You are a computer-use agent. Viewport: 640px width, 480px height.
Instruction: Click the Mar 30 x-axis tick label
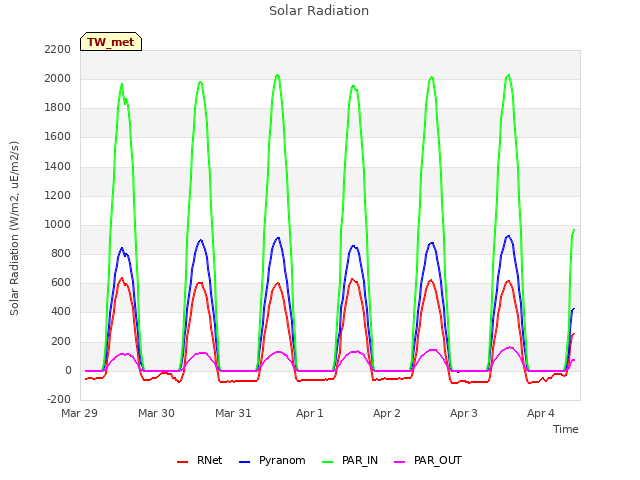pos(156,413)
